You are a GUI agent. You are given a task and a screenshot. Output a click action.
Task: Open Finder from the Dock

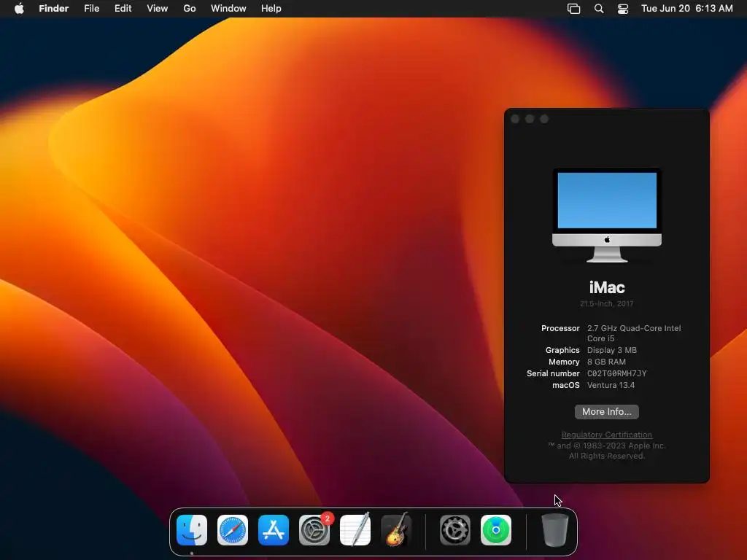coord(192,530)
